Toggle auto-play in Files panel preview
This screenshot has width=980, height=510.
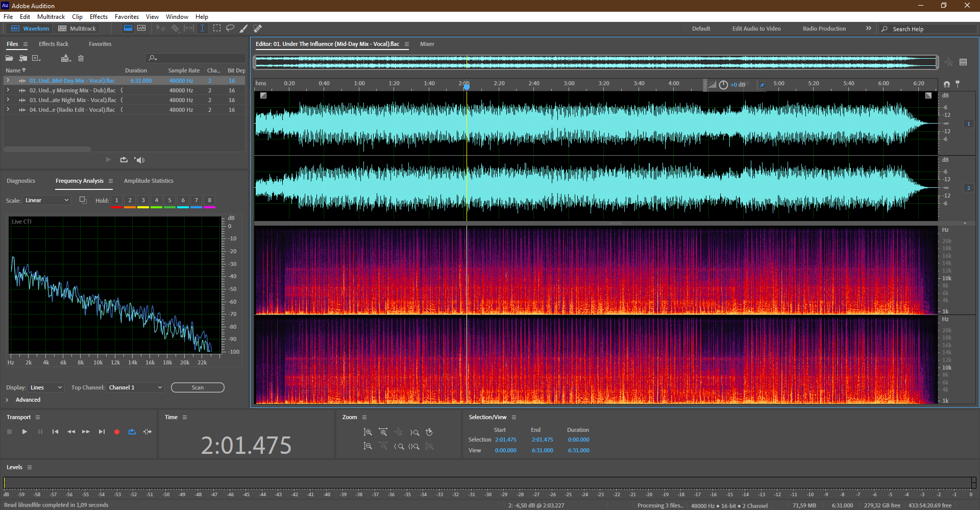139,160
